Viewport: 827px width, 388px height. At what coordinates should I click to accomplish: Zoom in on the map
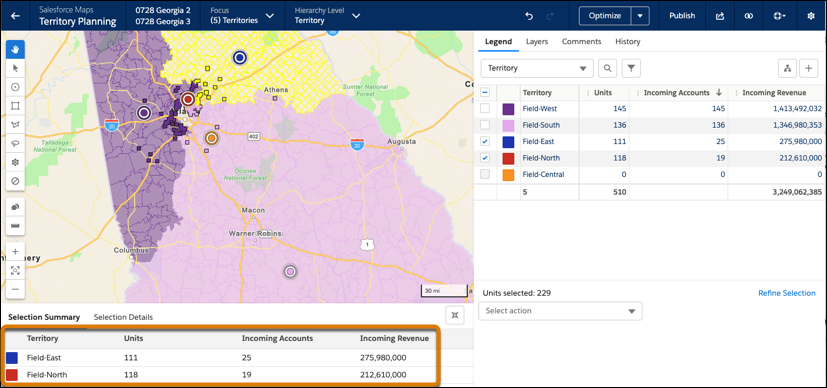(x=15, y=252)
